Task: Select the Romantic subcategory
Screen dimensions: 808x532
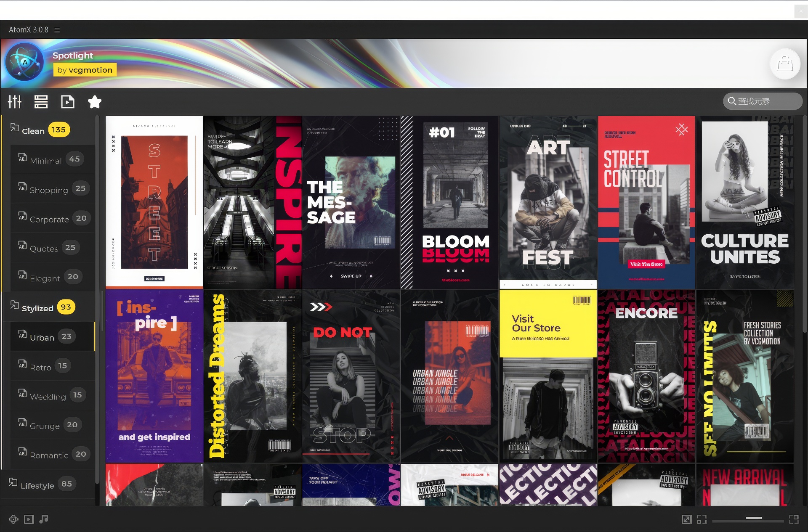Action: [x=53, y=455]
